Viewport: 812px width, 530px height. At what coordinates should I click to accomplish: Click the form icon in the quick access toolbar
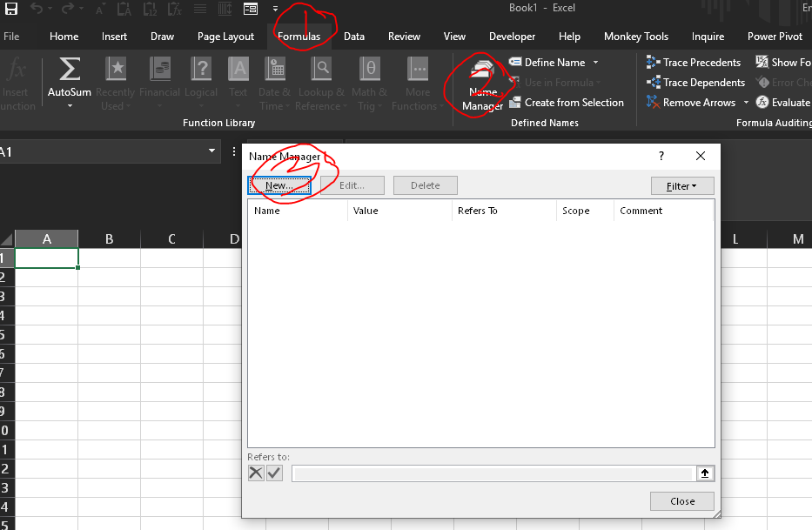(251, 9)
